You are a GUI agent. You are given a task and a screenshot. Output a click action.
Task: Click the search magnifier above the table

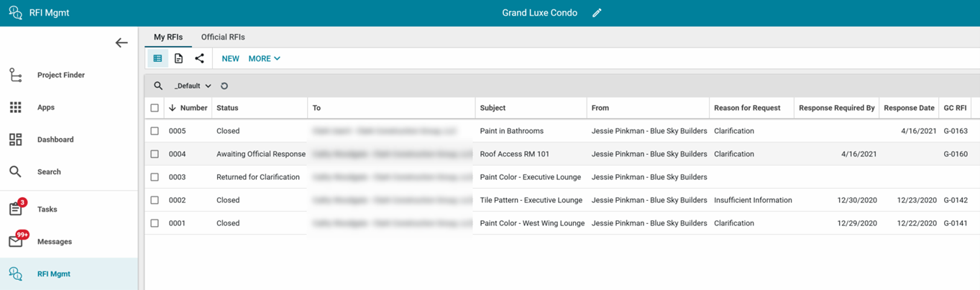[x=158, y=86]
